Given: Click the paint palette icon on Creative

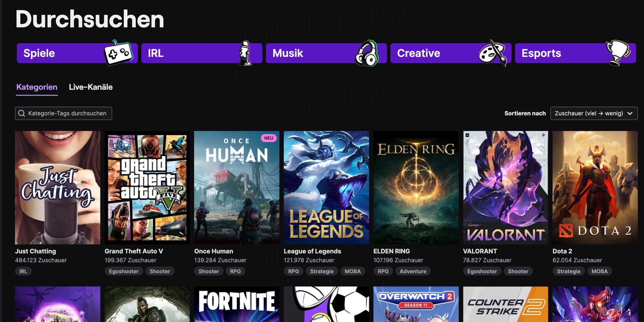Looking at the screenshot, I should pos(492,53).
